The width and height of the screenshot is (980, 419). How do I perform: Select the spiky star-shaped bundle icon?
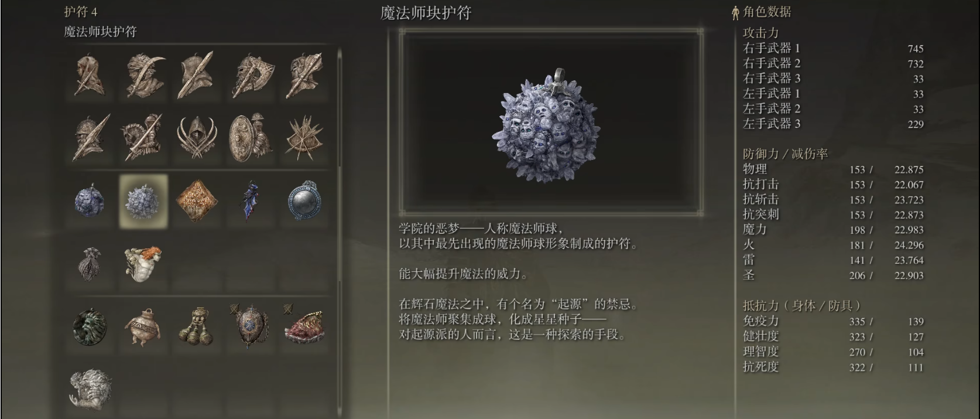[x=304, y=138]
